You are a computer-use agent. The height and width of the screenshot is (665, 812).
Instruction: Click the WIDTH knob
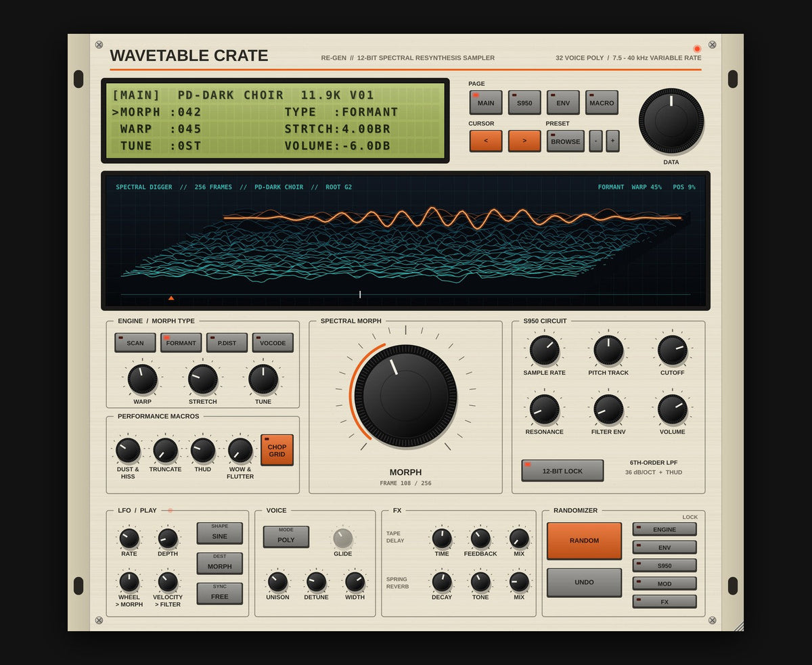(x=355, y=582)
